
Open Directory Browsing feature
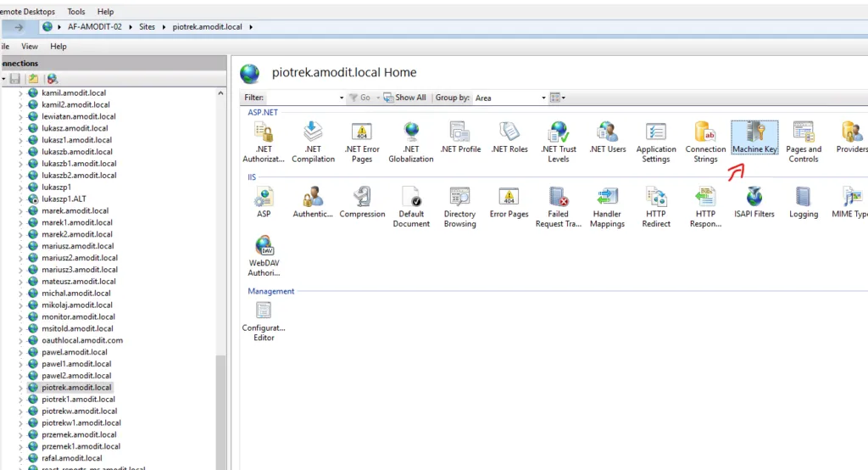pyautogui.click(x=460, y=207)
